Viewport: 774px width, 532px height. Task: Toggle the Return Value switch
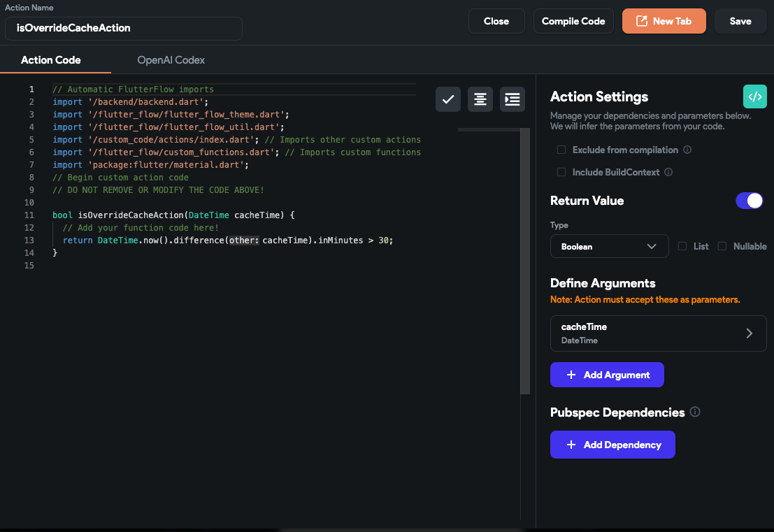[x=749, y=201]
